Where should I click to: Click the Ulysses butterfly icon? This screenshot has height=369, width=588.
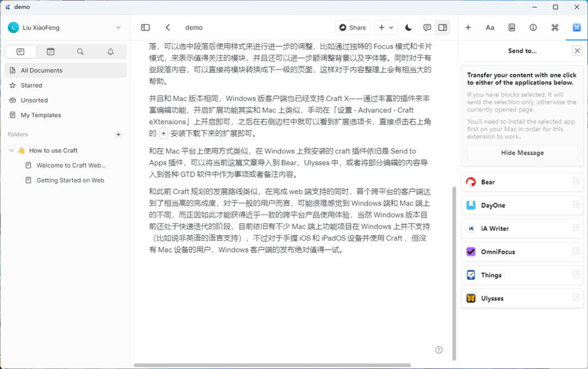[x=471, y=299]
